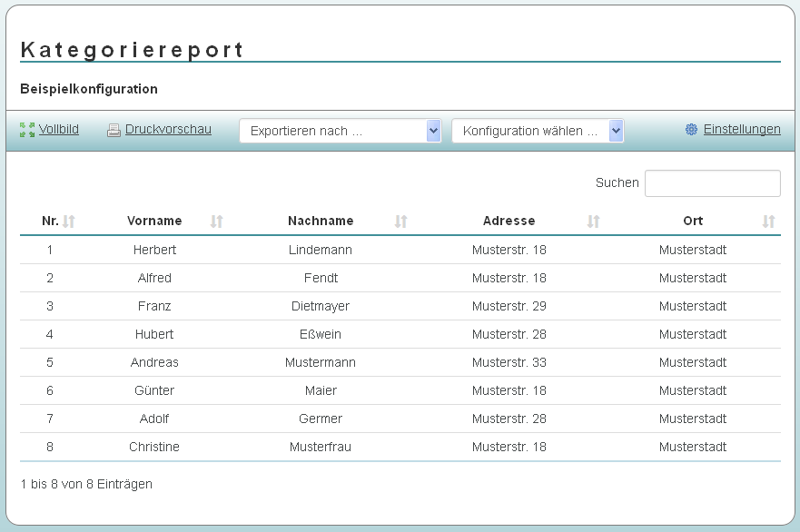
Task: Select the row for Herbert Lindemann
Action: coord(400,250)
